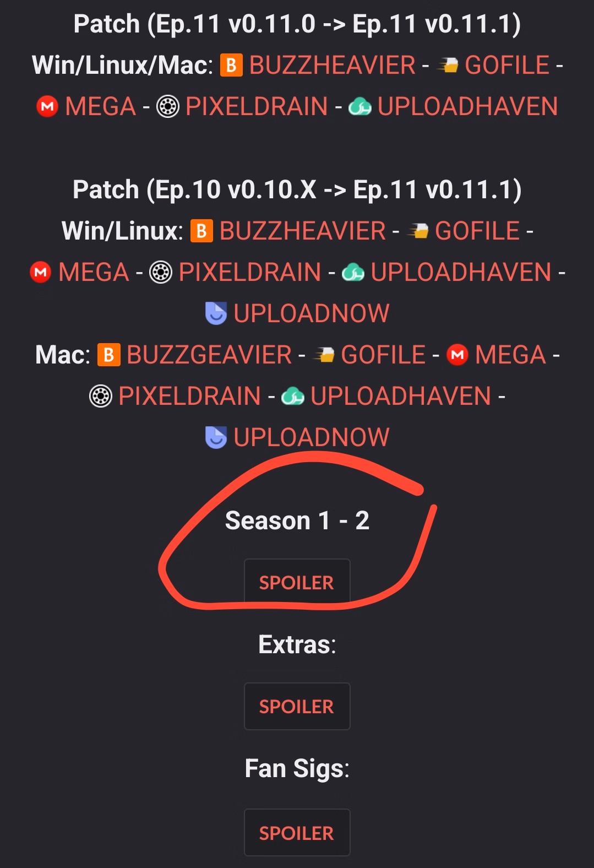Open the PIXELDRAIN link in the Win/Linux/Mac row
The image size is (594, 868).
257,106
